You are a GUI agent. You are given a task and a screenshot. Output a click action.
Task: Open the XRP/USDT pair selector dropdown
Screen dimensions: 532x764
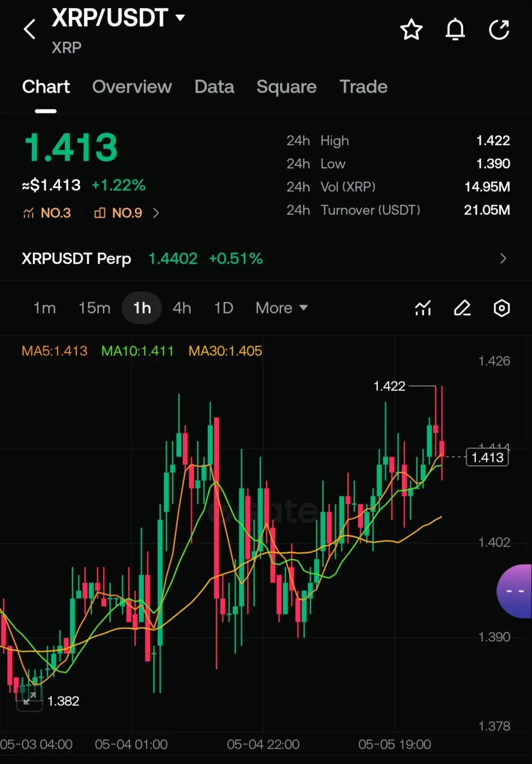click(118, 18)
